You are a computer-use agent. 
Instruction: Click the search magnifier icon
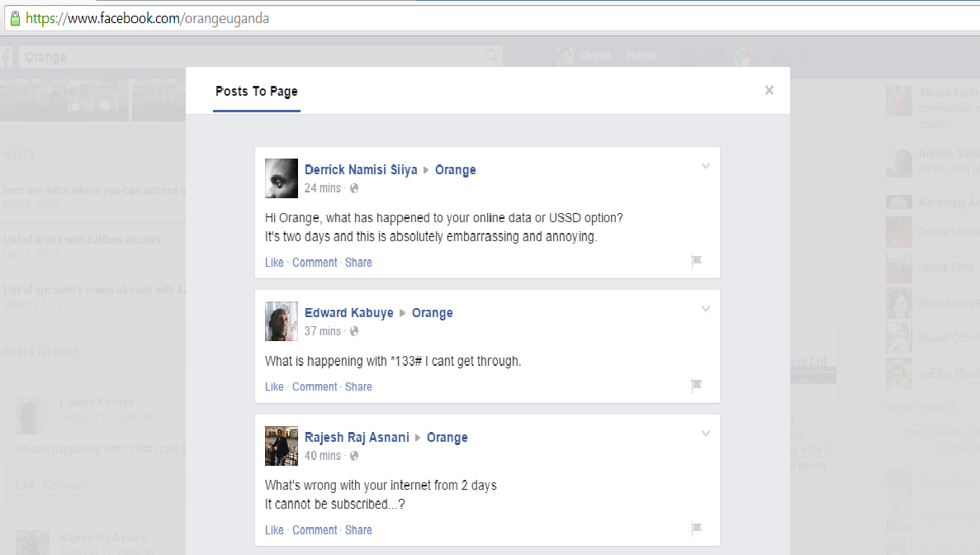[x=492, y=57]
